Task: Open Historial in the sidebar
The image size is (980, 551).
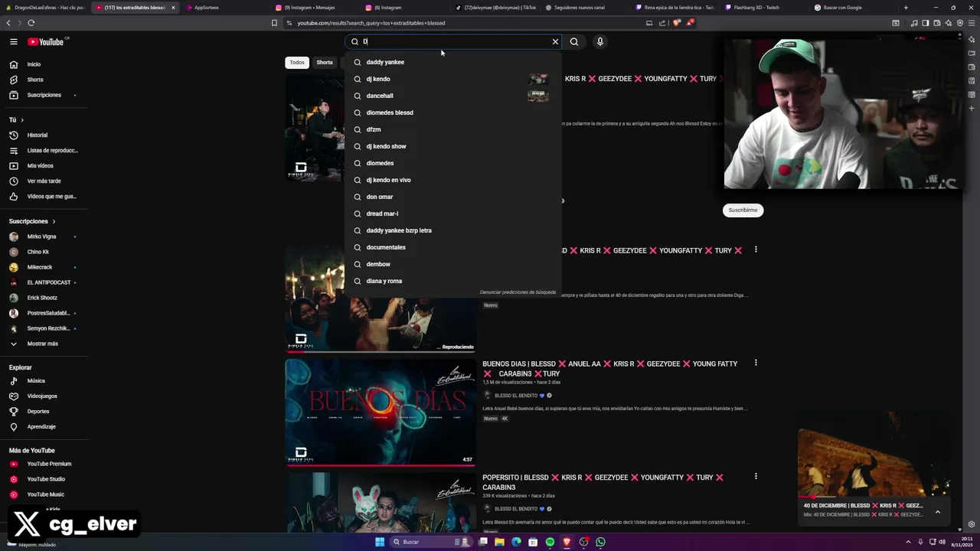Action: 44,135
